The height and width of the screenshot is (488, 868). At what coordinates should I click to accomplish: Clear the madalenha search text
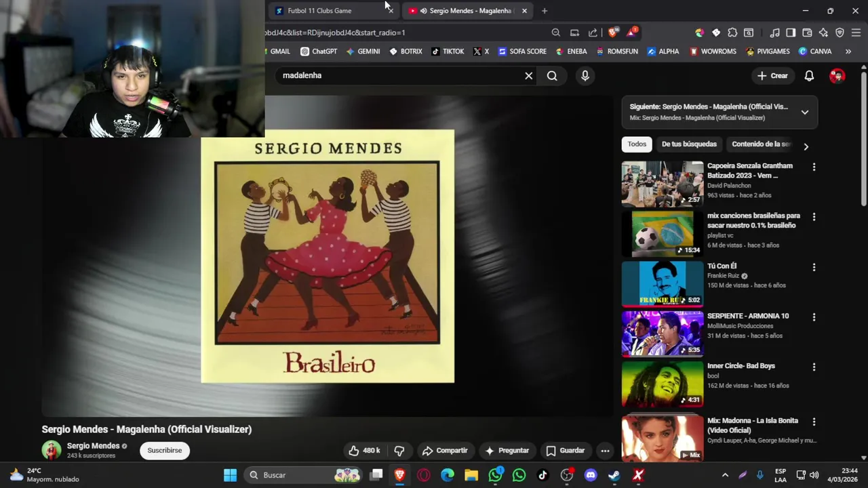point(529,76)
